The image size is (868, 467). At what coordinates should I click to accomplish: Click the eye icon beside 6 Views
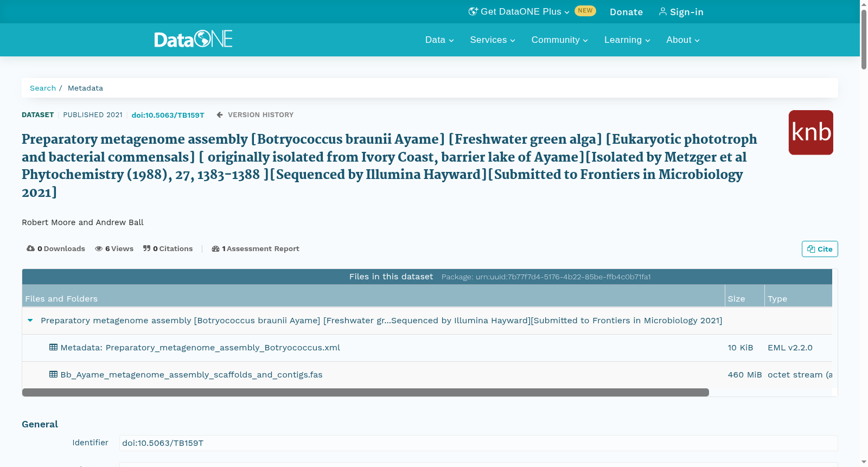(99, 248)
